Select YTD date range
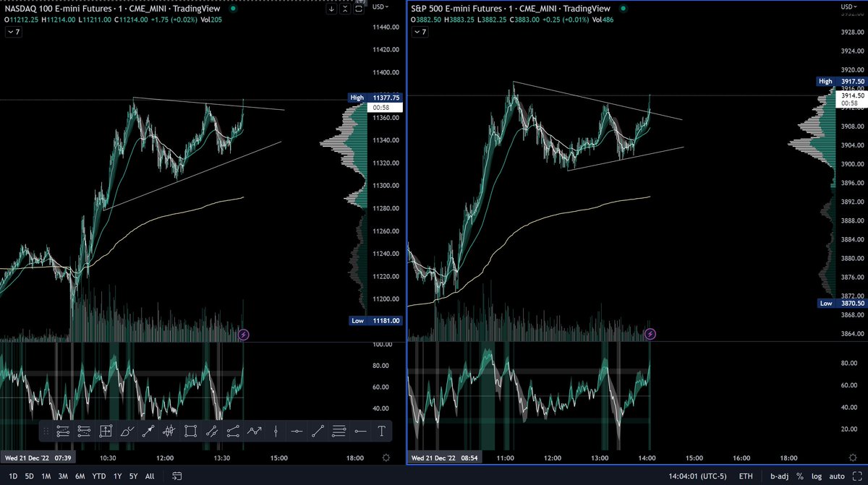868x485 pixels. [x=98, y=476]
